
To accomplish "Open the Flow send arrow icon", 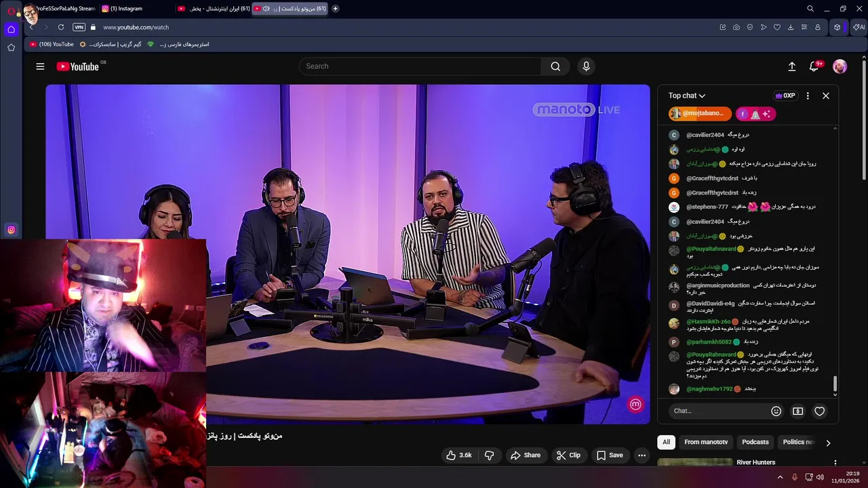I will (x=764, y=27).
